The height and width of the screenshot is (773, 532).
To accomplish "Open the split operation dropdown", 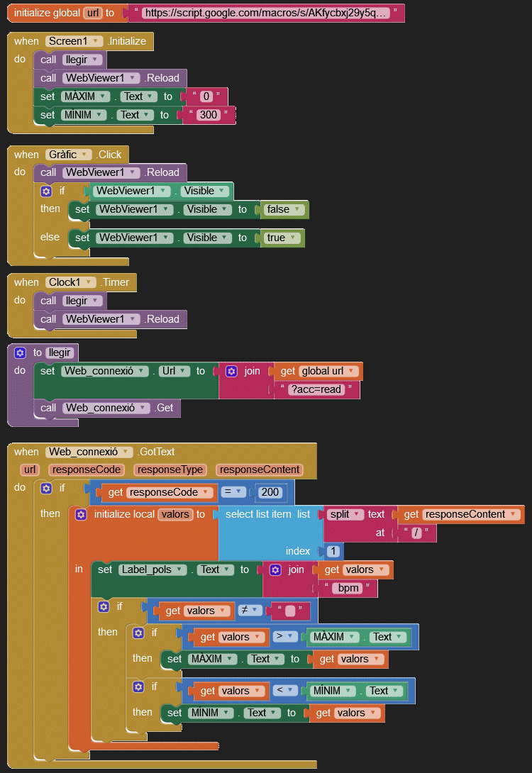I will click(x=359, y=514).
